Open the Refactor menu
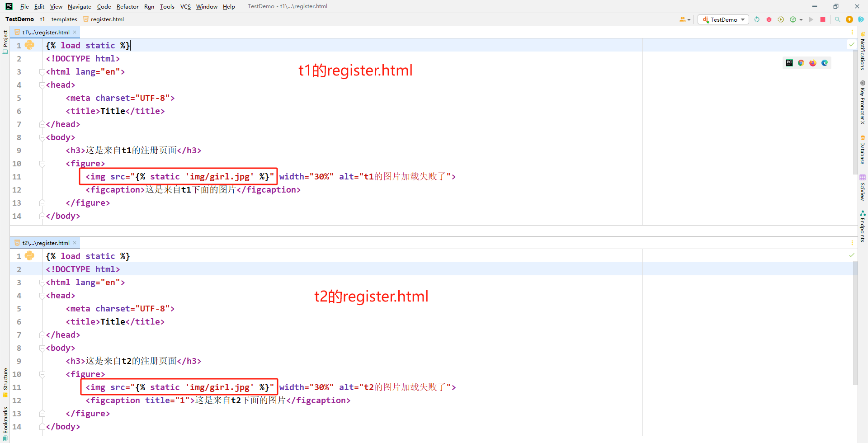The width and height of the screenshot is (868, 443). [127, 6]
